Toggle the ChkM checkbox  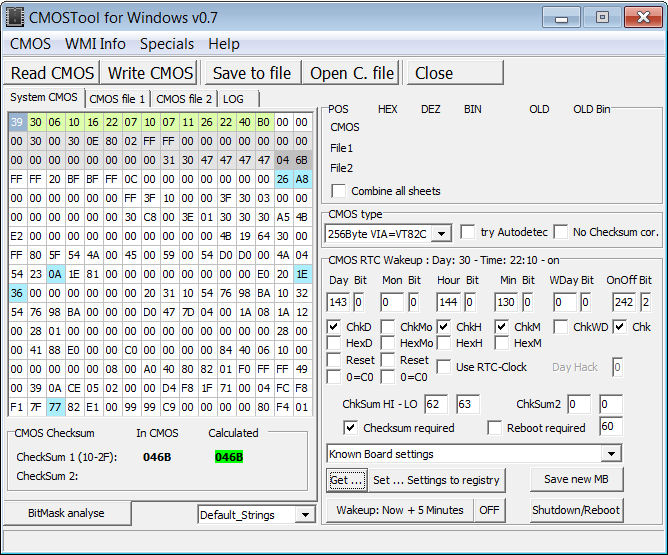501,327
